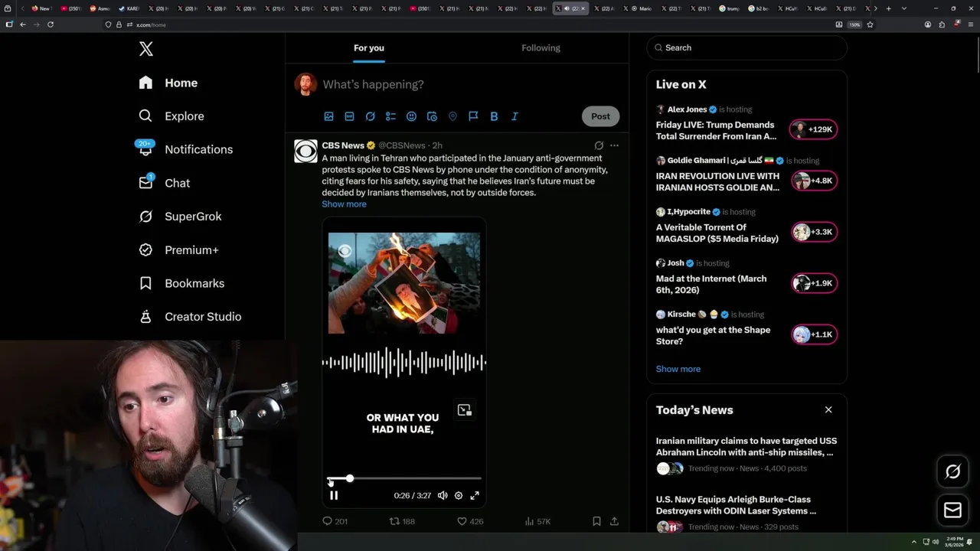Share the CBS News post
This screenshot has width=980, height=551.
click(614, 521)
